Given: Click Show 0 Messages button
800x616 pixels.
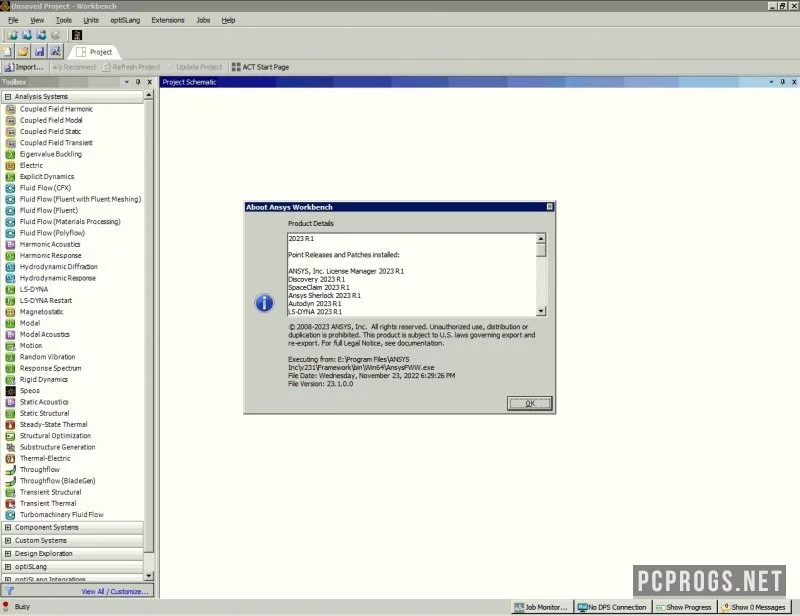Looking at the screenshot, I should pyautogui.click(x=754, y=607).
